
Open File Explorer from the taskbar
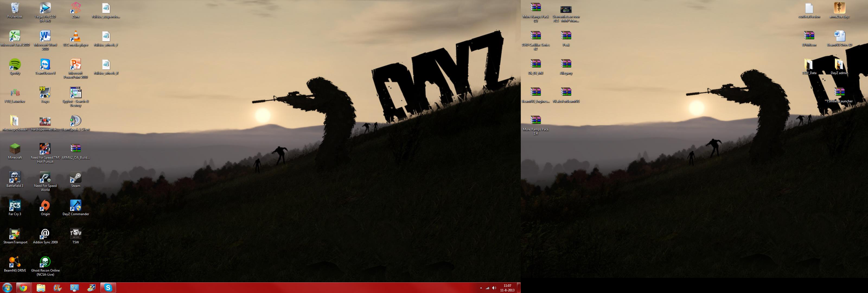pos(41,288)
